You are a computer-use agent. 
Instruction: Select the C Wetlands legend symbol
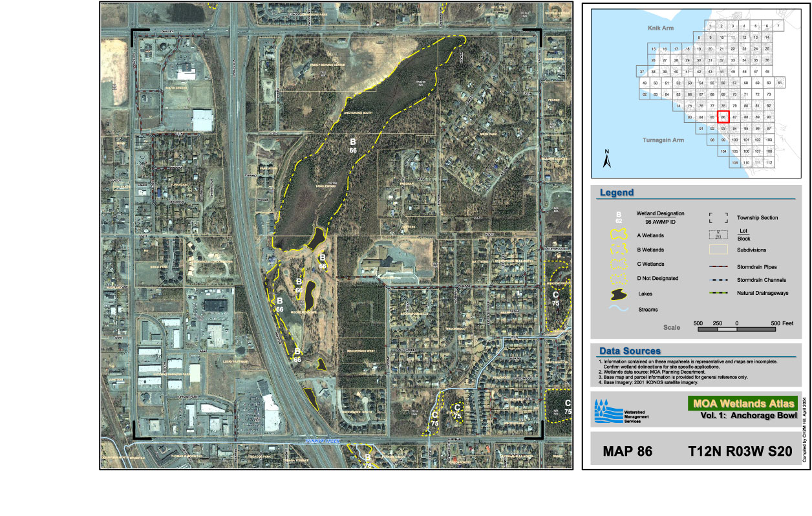pyautogui.click(x=619, y=264)
